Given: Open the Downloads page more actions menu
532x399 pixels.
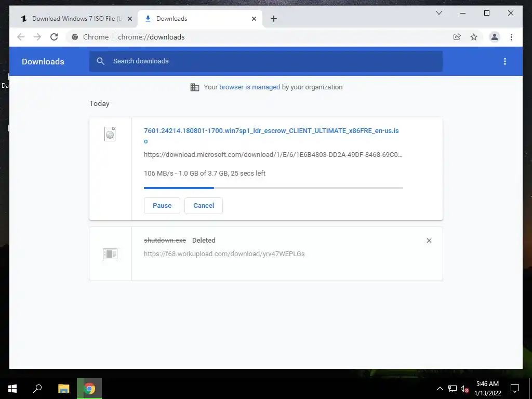Looking at the screenshot, I should click(505, 61).
